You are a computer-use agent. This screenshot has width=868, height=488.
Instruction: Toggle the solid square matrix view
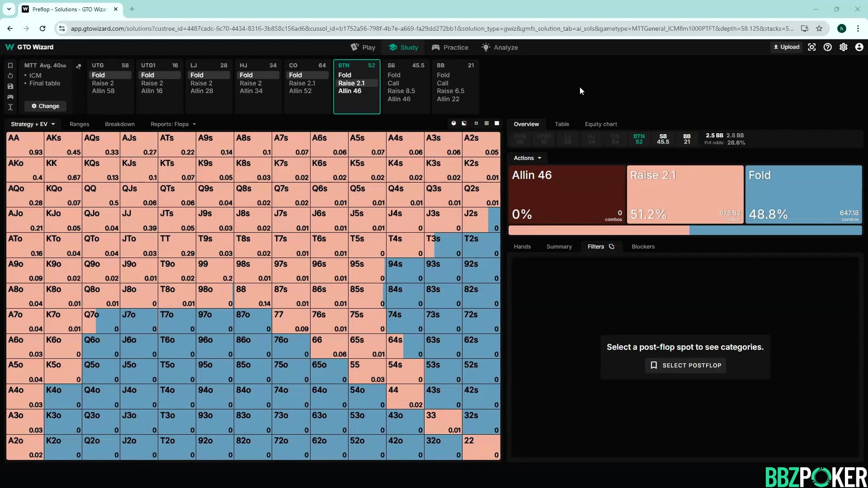pos(497,123)
